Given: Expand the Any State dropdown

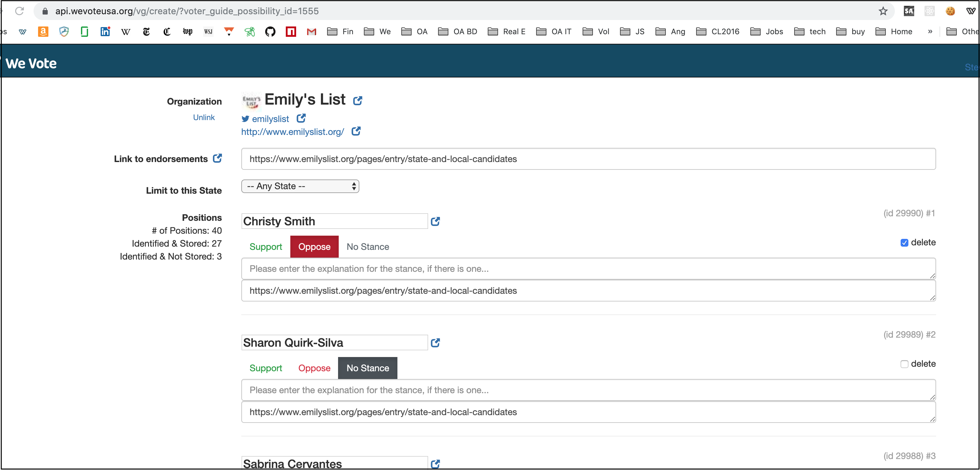Looking at the screenshot, I should tap(300, 186).
